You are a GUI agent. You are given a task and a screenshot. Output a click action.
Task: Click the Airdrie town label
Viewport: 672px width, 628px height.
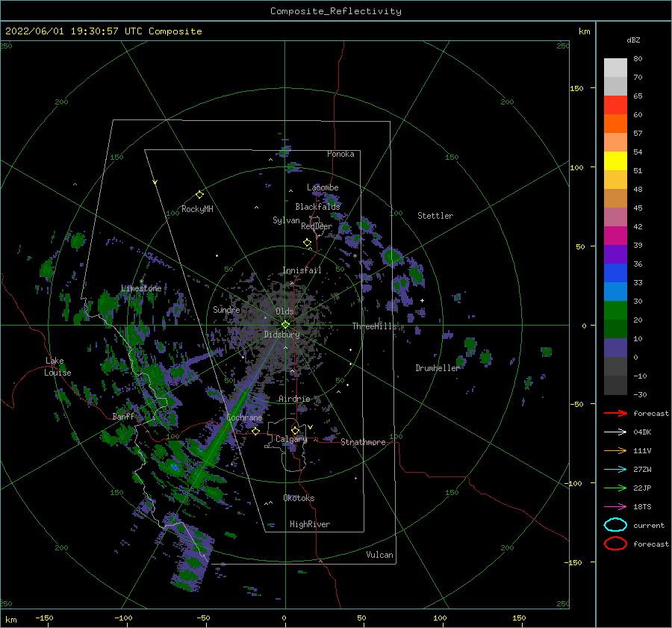(x=294, y=399)
